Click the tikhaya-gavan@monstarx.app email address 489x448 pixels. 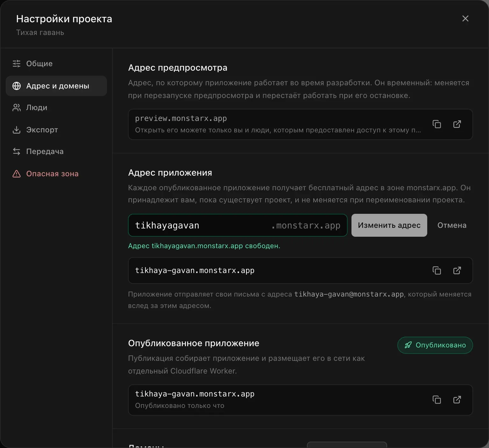click(x=349, y=294)
